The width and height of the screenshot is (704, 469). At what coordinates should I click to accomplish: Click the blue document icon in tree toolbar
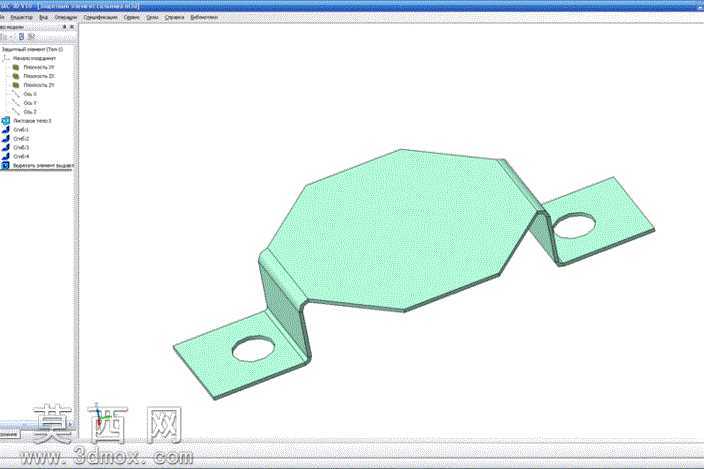pos(21,37)
